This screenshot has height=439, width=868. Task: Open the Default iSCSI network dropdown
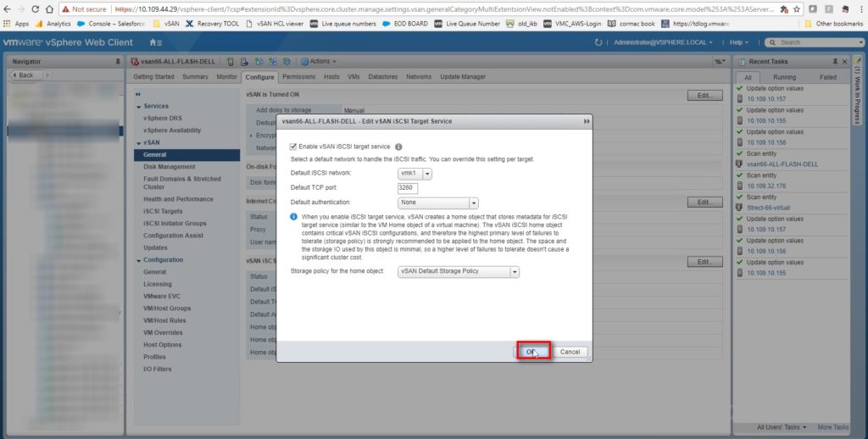point(427,173)
